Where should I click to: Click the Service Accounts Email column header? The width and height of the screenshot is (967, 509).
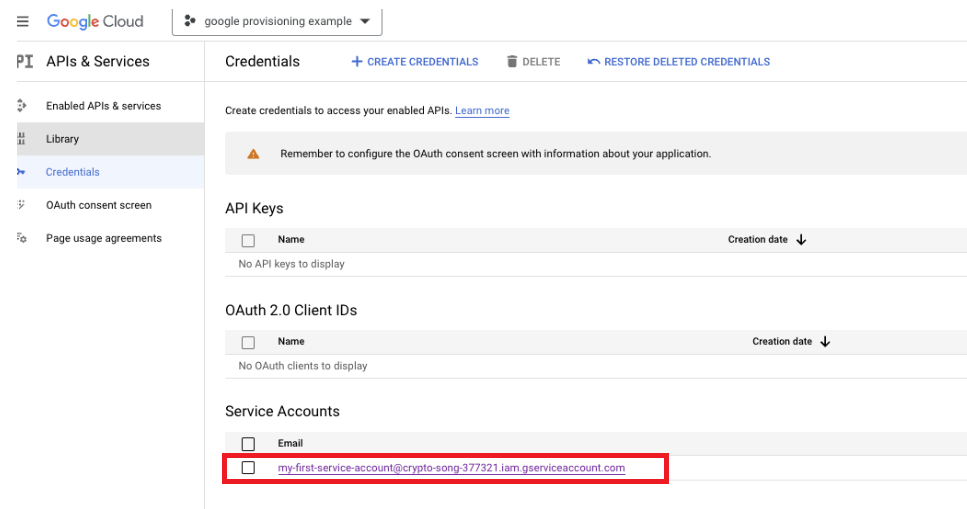pos(290,443)
